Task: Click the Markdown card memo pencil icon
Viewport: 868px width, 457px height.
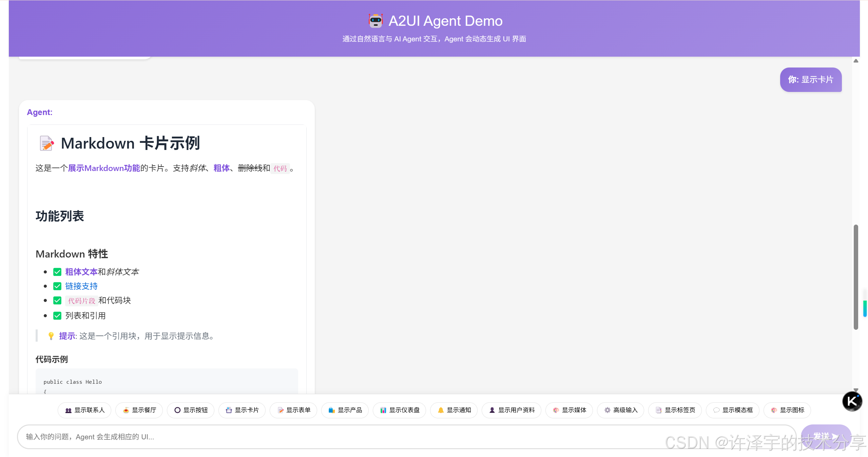Action: click(x=46, y=143)
